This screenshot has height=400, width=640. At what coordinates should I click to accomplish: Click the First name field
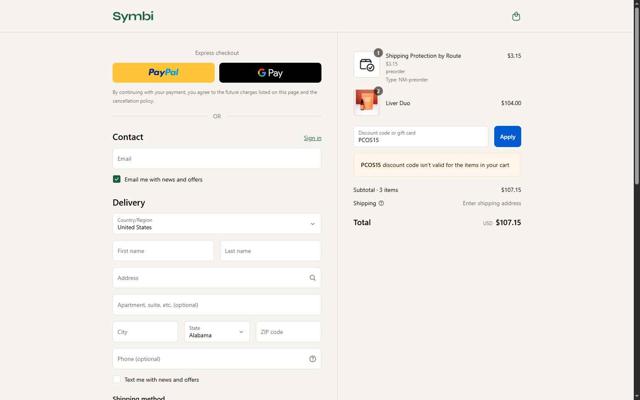(163, 251)
